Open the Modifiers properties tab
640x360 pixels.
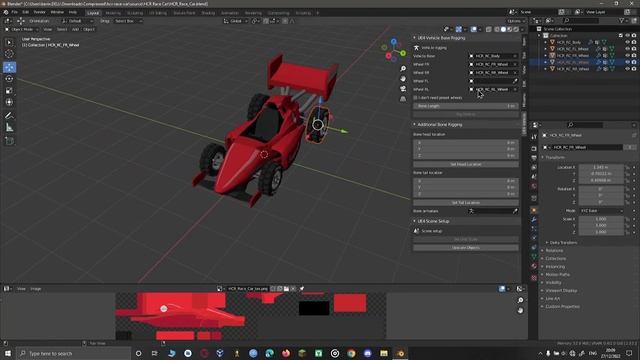pyautogui.click(x=534, y=220)
